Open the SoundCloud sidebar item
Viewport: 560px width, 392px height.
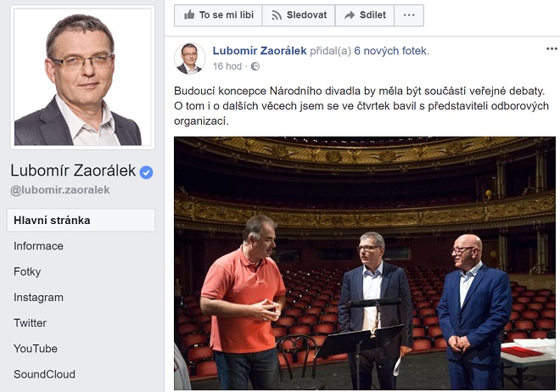(44, 374)
